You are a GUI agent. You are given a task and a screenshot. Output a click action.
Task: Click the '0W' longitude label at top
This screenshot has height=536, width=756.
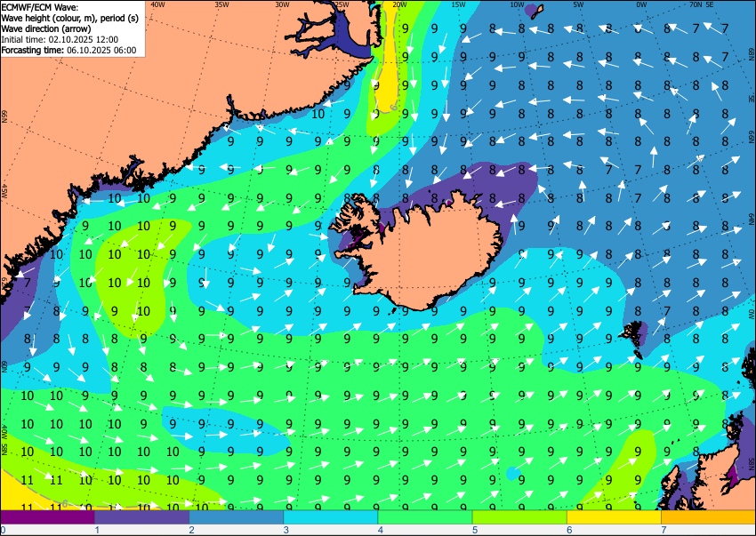[641, 4]
